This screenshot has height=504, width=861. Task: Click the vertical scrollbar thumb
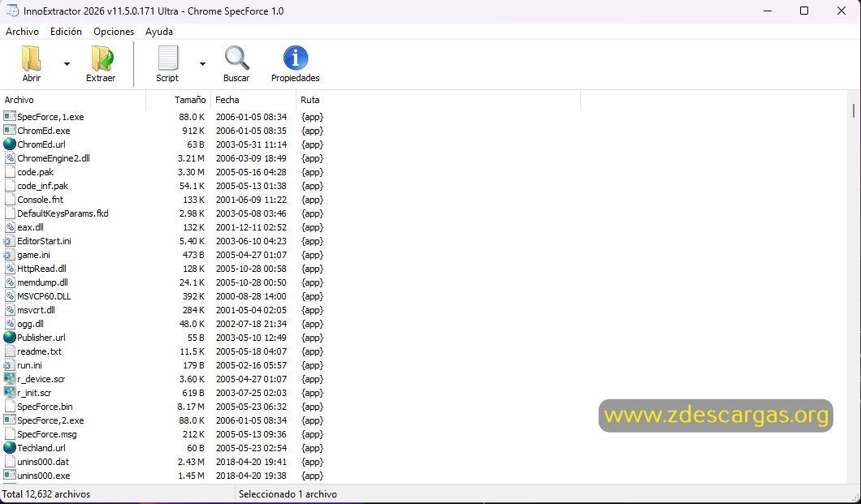854,110
